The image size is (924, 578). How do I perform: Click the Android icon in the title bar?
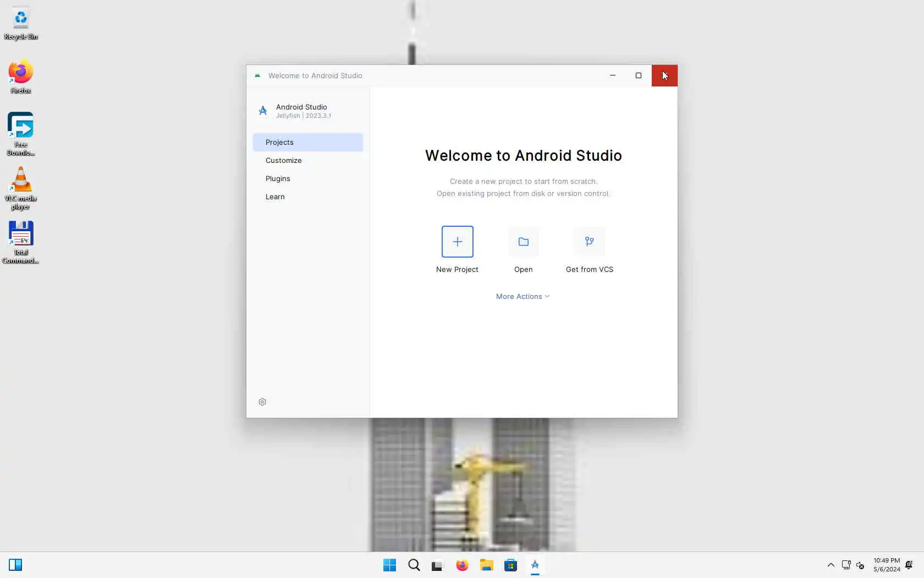tap(257, 75)
